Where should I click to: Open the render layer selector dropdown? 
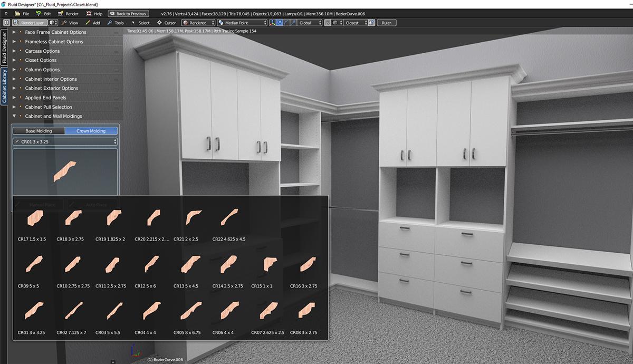click(53, 23)
